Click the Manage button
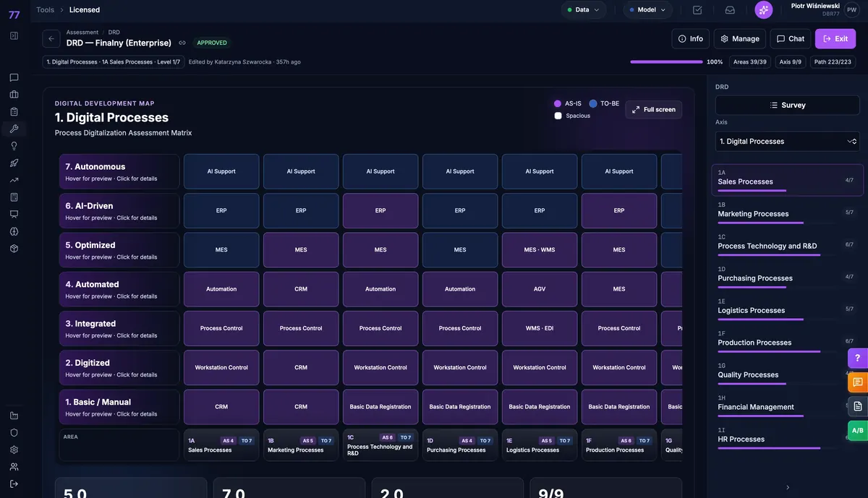Image resolution: width=868 pixels, height=498 pixels. 740,39
